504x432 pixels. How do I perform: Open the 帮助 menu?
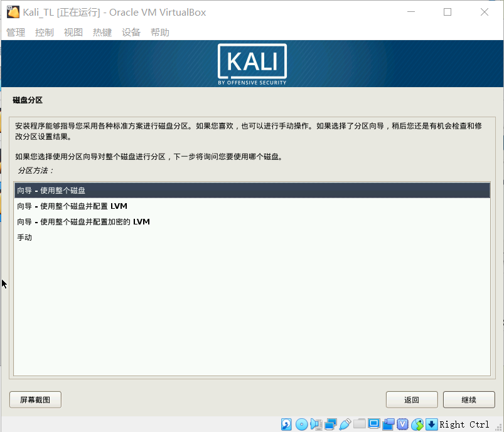[x=160, y=32]
